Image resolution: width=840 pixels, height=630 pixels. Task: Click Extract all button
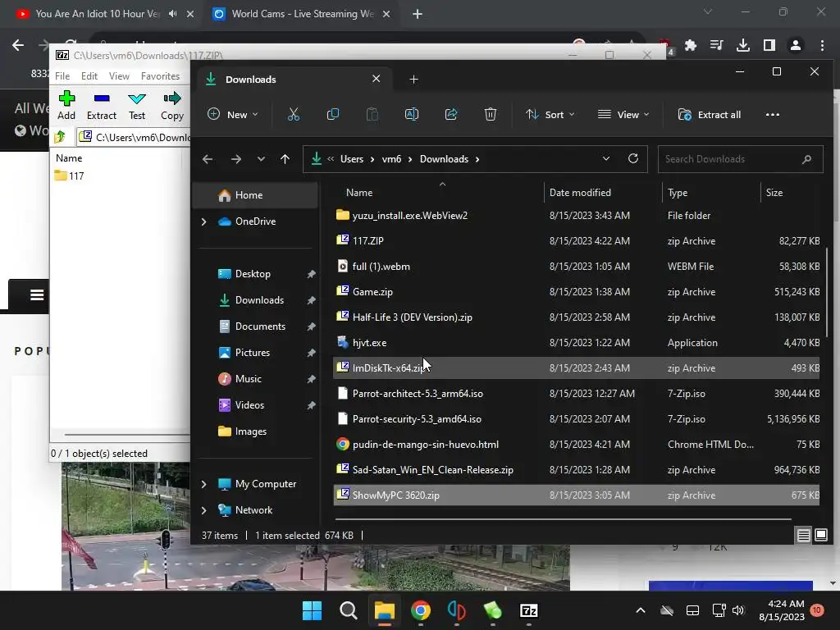click(x=710, y=115)
